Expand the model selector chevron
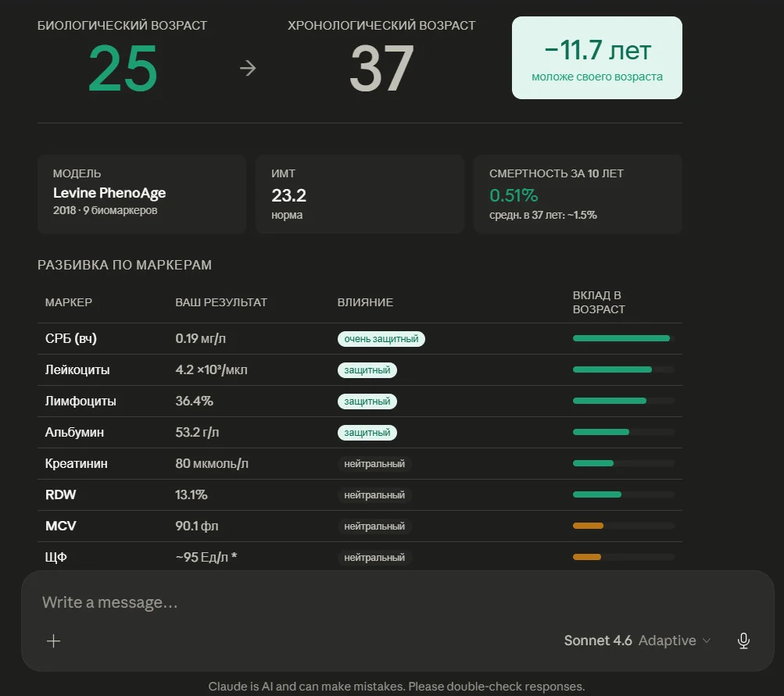Screen dimensions: 784x696 [707, 641]
